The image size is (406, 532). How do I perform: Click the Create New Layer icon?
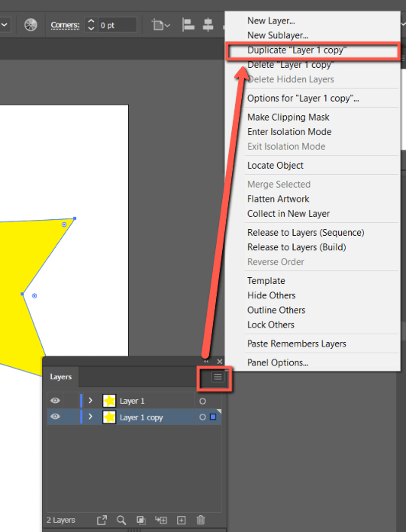click(181, 520)
